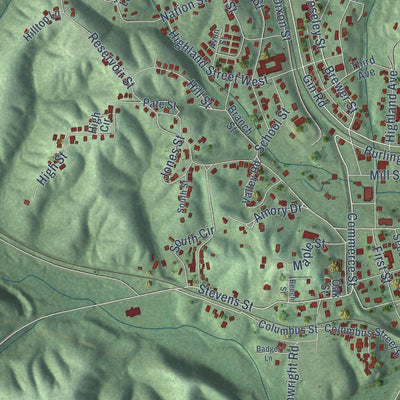Click the South Cir label

click(191, 240)
